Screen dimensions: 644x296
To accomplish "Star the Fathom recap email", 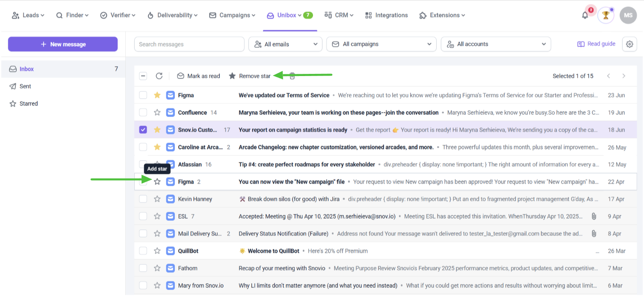I will (x=157, y=268).
